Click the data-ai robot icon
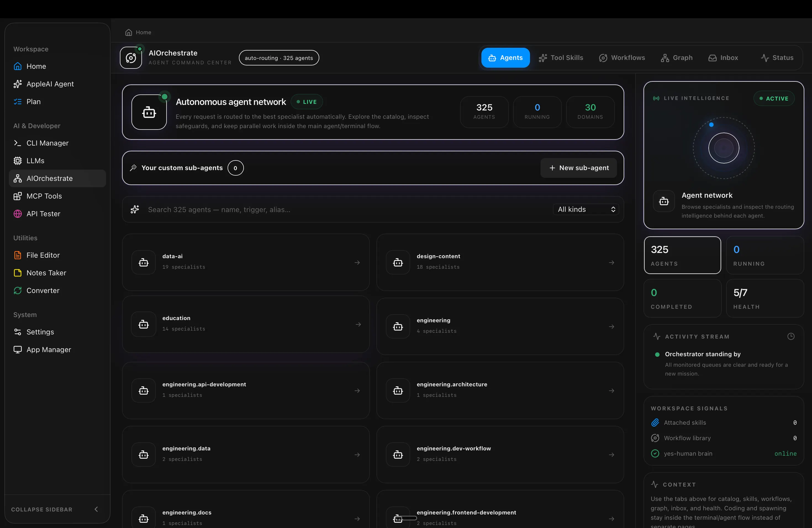 (144, 262)
